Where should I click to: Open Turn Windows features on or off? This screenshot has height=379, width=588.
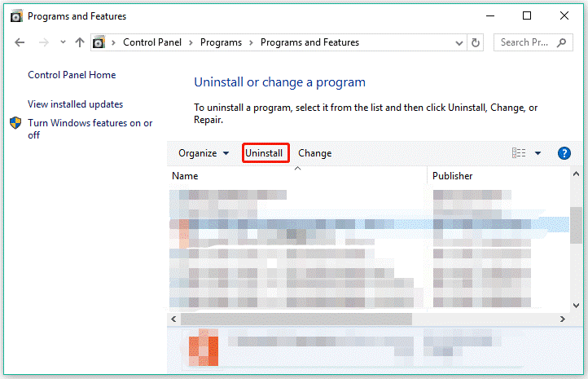[x=90, y=129]
